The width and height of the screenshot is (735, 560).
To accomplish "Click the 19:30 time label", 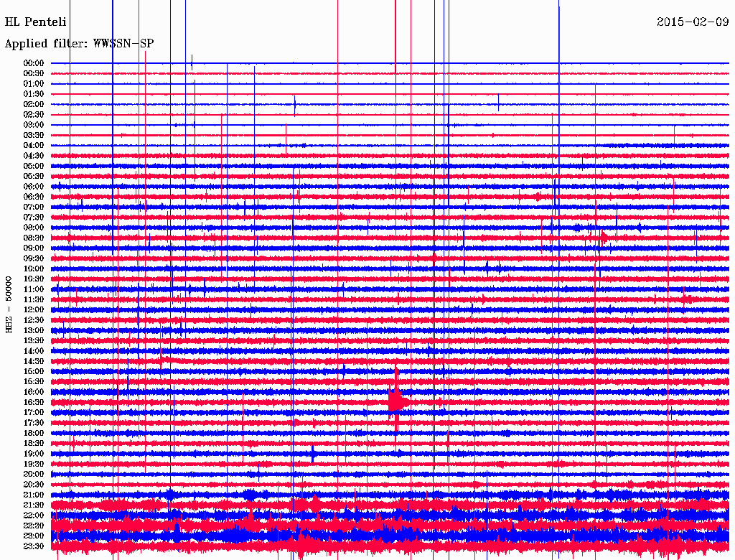I will (x=33, y=464).
